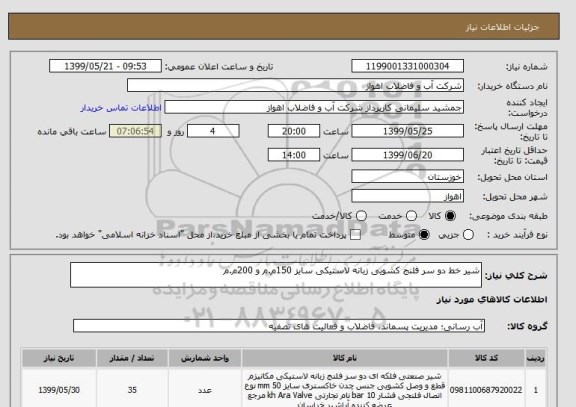Toggle the اسناد خزانه اسلامی payment checkbox
The height and width of the screenshot is (407, 576).
(x=355, y=235)
